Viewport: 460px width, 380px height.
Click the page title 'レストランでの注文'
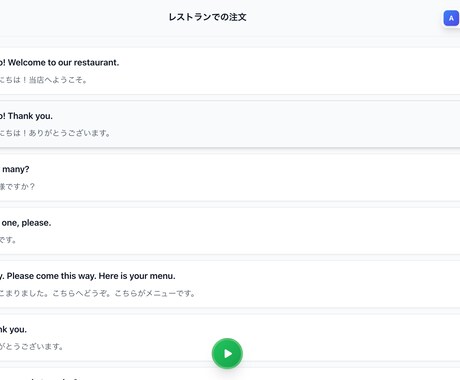coord(207,17)
